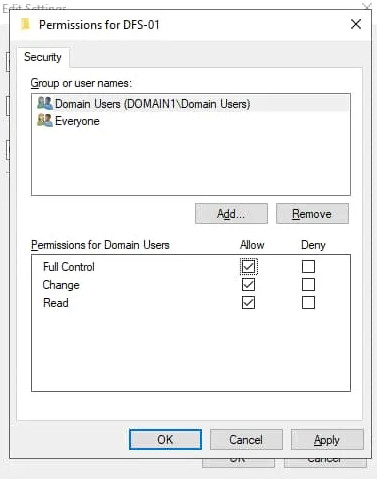Remove the selected group or user
The width and height of the screenshot is (377, 479).
(312, 214)
